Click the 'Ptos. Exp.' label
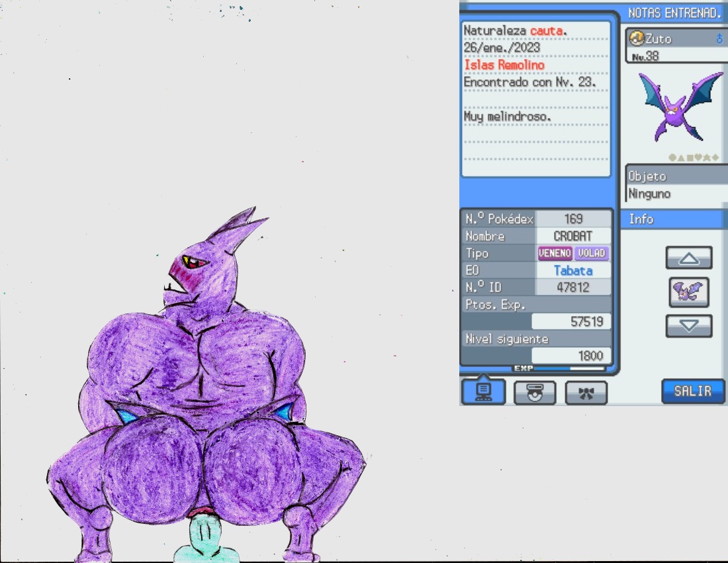The width and height of the screenshot is (728, 563). (495, 304)
